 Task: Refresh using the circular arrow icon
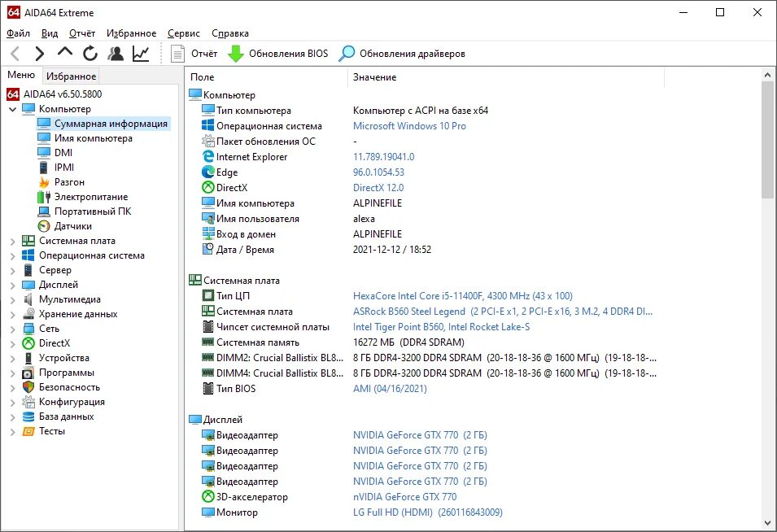click(89, 54)
